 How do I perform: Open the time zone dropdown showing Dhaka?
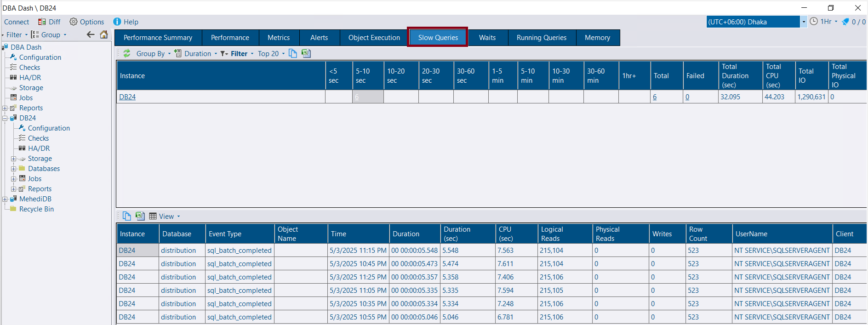(x=803, y=22)
